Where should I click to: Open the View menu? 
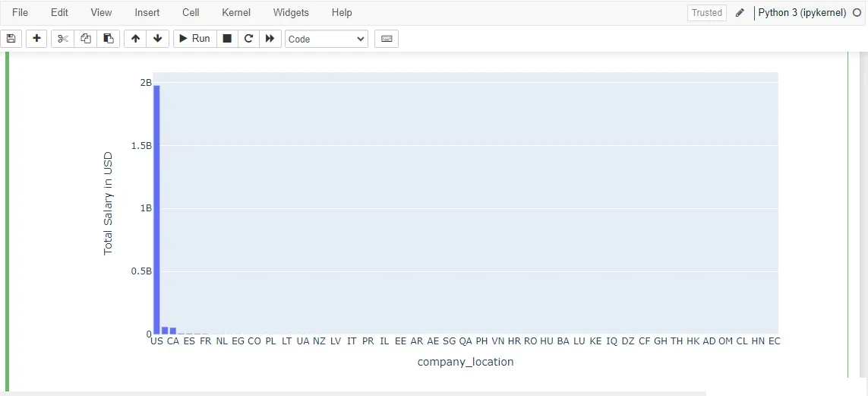coord(101,12)
